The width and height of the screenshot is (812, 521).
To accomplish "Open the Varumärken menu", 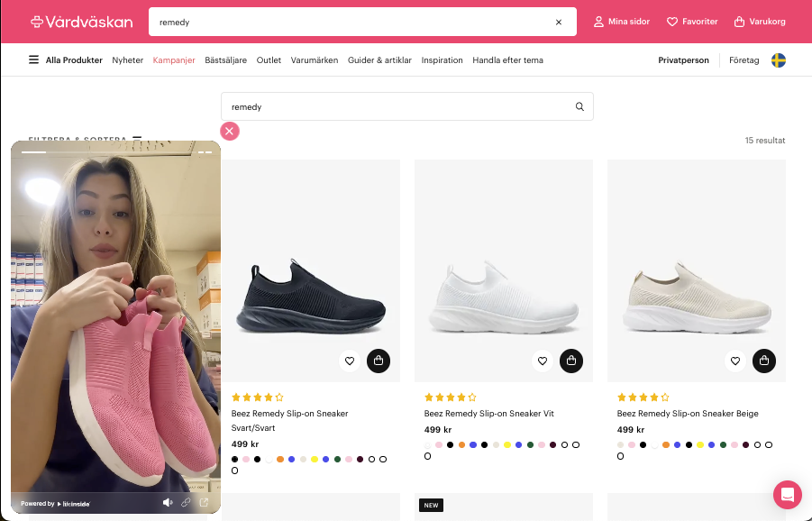I will [x=315, y=60].
